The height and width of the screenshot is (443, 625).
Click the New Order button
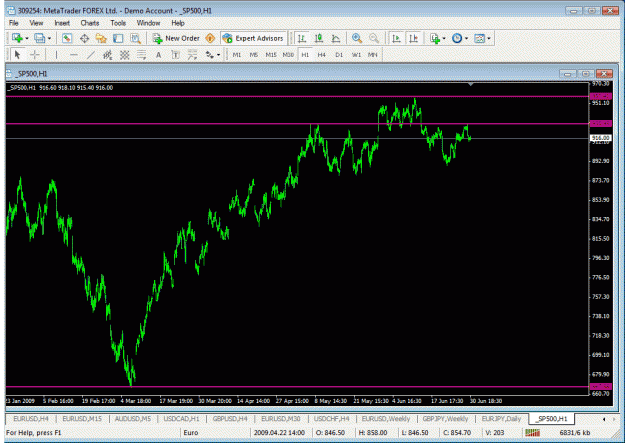[176, 38]
